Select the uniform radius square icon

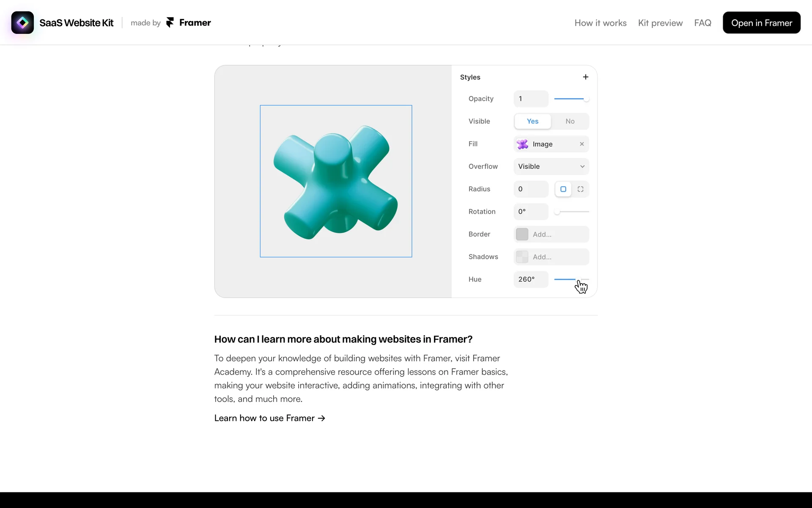tap(563, 189)
